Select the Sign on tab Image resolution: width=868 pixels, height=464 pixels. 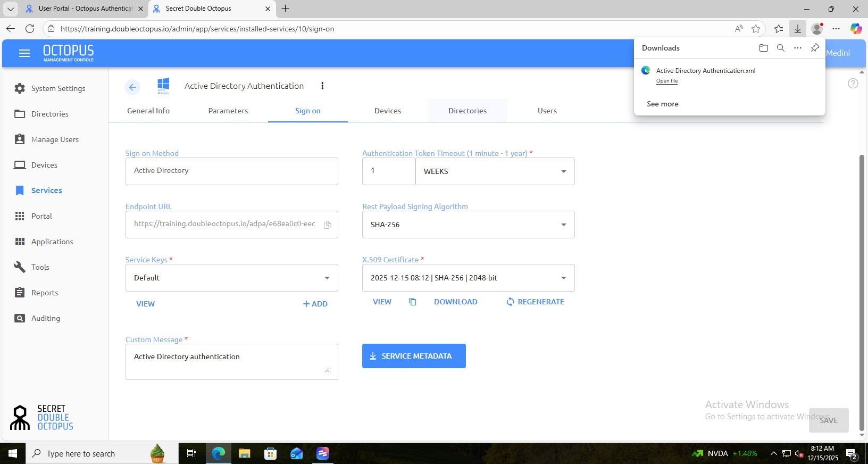click(x=308, y=111)
